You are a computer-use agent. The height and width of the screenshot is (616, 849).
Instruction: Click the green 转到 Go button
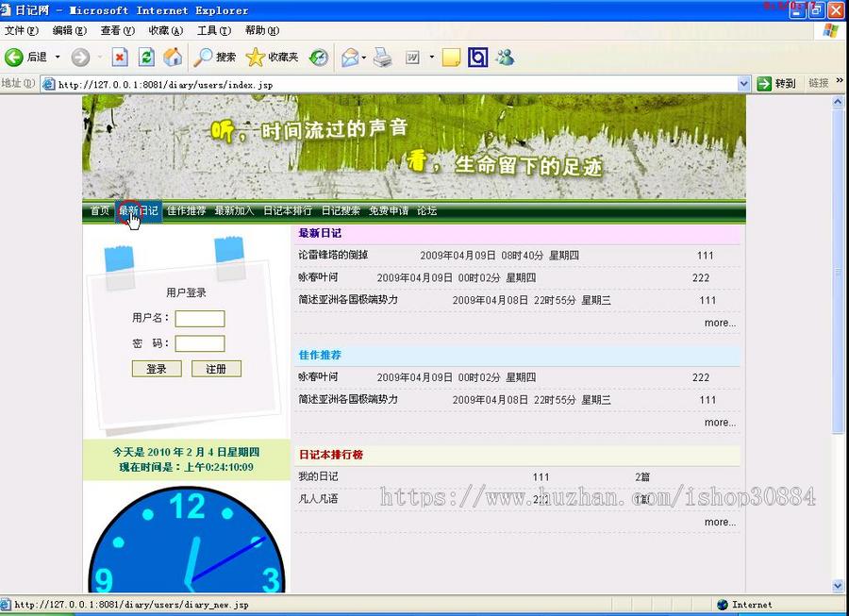tap(775, 83)
